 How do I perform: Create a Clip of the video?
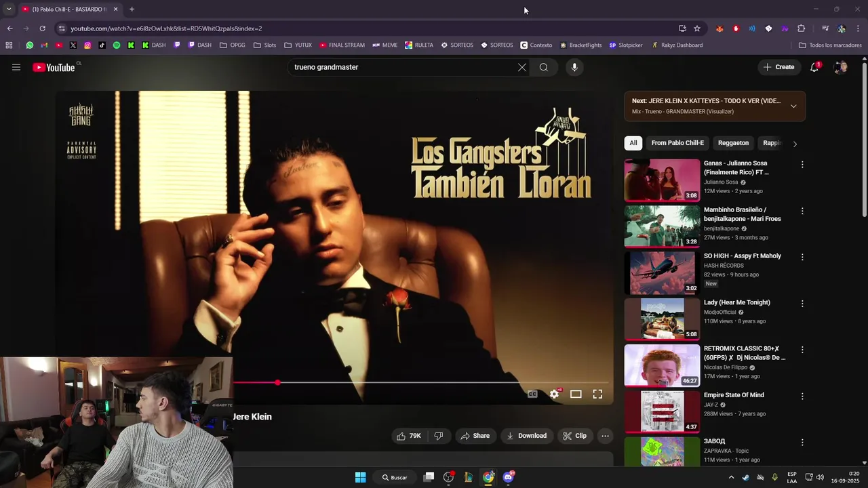[x=574, y=436]
